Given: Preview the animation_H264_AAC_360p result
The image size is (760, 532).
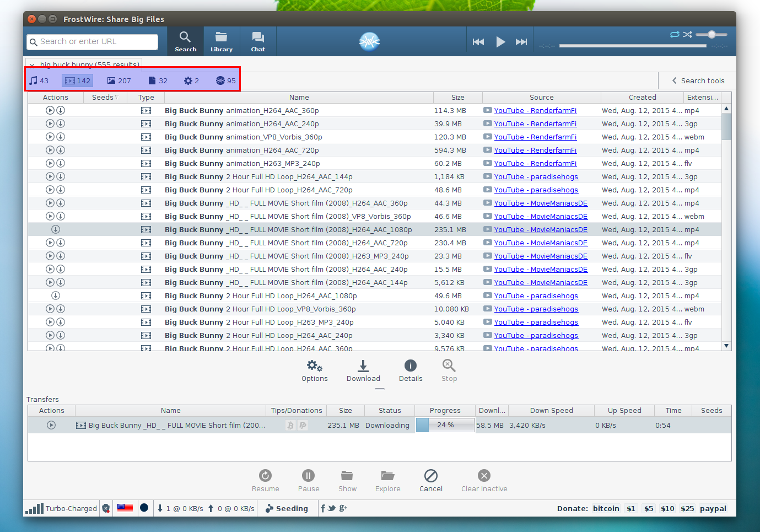Looking at the screenshot, I should [50, 110].
